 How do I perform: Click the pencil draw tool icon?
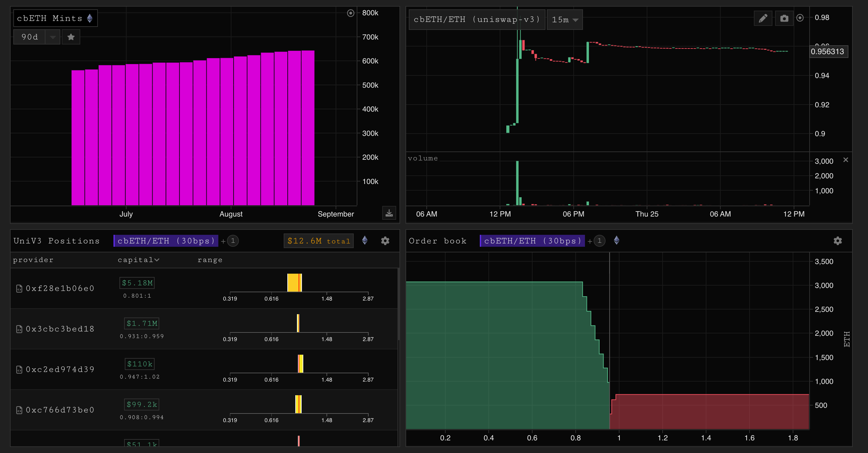coord(762,18)
